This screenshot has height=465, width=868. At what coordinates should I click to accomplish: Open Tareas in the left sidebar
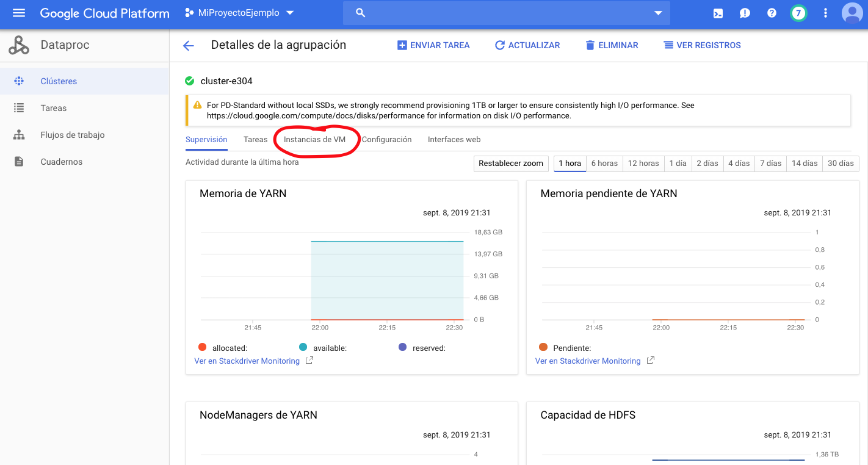point(84,108)
